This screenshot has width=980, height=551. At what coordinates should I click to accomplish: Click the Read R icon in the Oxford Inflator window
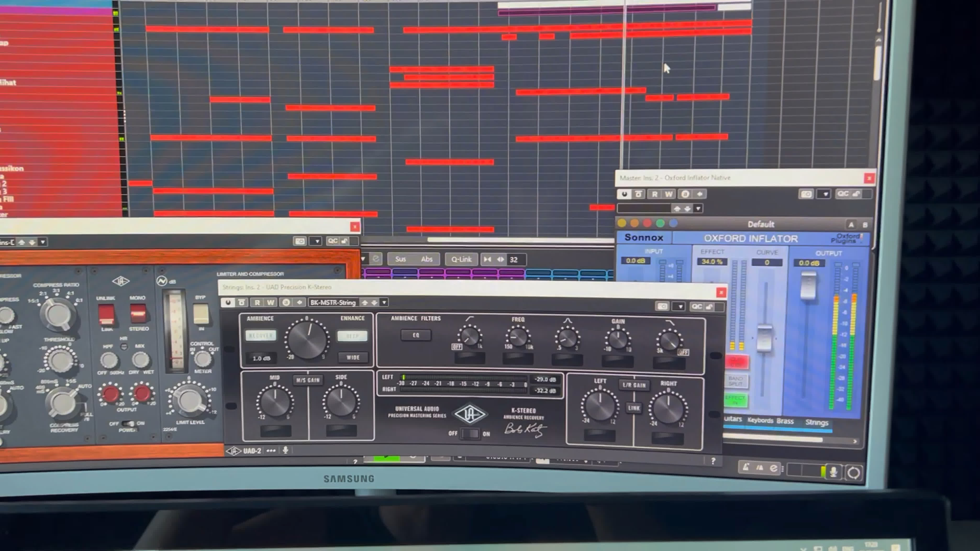[x=655, y=194]
